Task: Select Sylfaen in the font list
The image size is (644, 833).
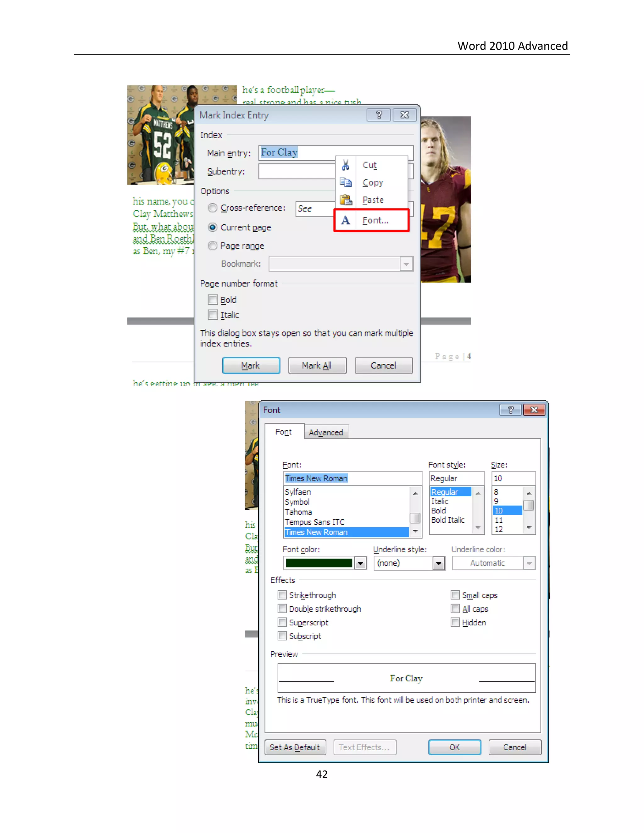Action: pyautogui.click(x=347, y=492)
